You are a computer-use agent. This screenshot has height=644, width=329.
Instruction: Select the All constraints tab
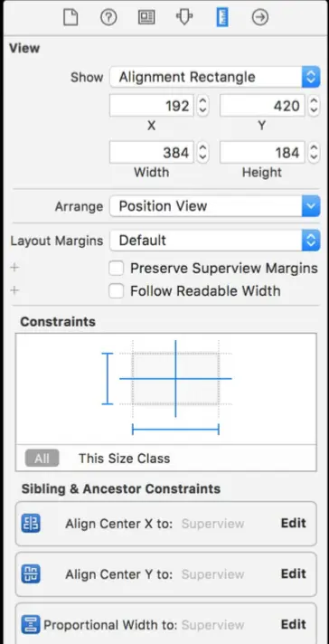[42, 459]
